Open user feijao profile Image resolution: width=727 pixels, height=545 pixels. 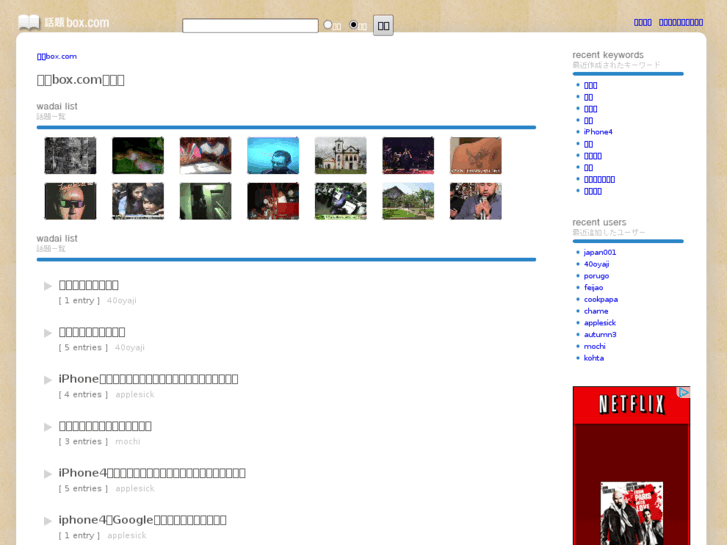pyautogui.click(x=593, y=288)
